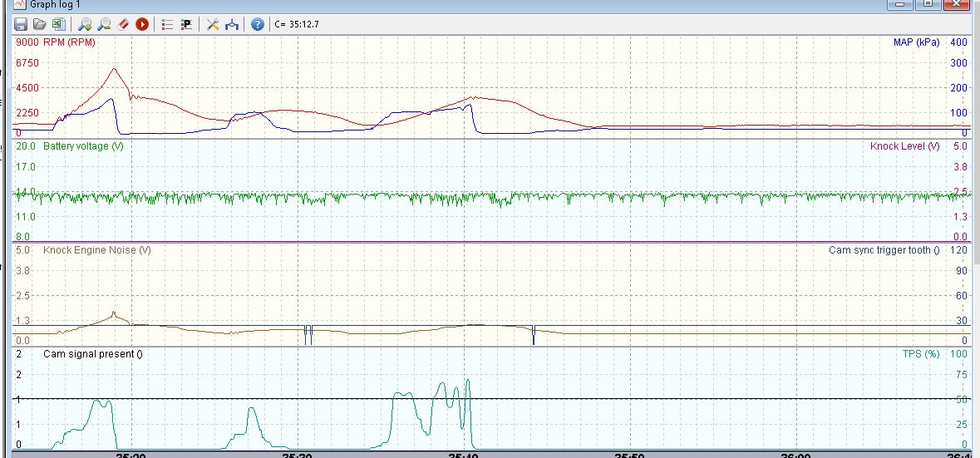Zoom out with the magnifier minus icon
Image resolution: width=980 pixels, height=458 pixels.
pyautogui.click(x=104, y=24)
